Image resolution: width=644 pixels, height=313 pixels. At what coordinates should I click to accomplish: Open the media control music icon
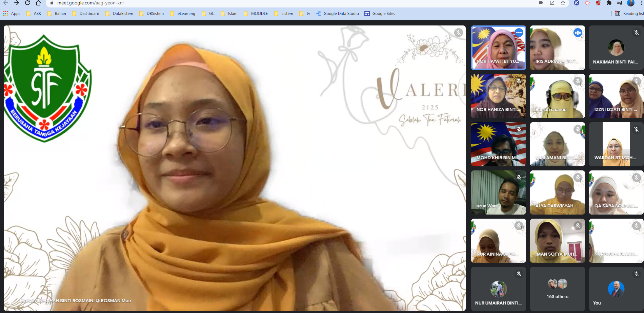[620, 3]
